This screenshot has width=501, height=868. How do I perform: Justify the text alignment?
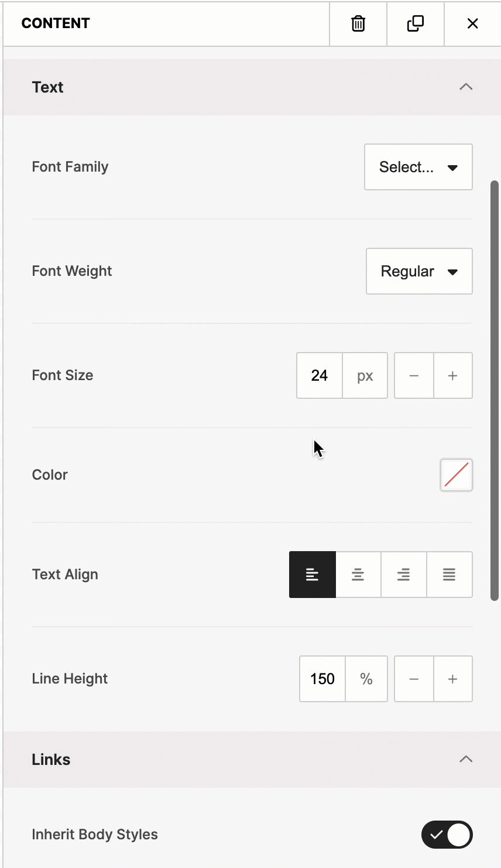click(x=449, y=575)
